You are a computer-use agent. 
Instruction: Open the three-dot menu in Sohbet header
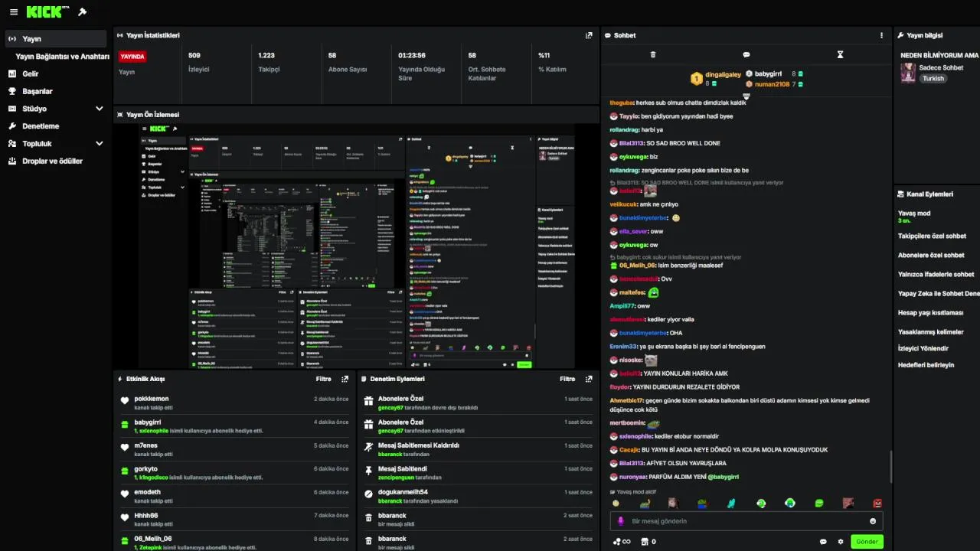[881, 35]
